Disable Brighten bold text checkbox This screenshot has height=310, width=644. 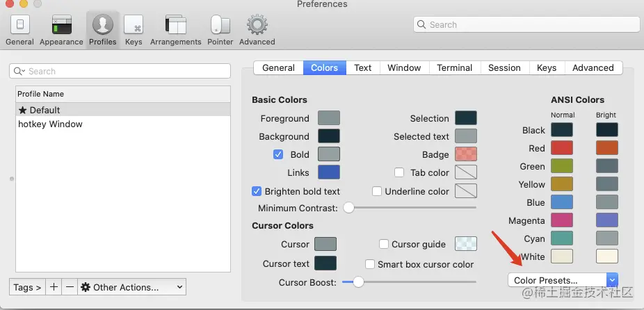[257, 191]
